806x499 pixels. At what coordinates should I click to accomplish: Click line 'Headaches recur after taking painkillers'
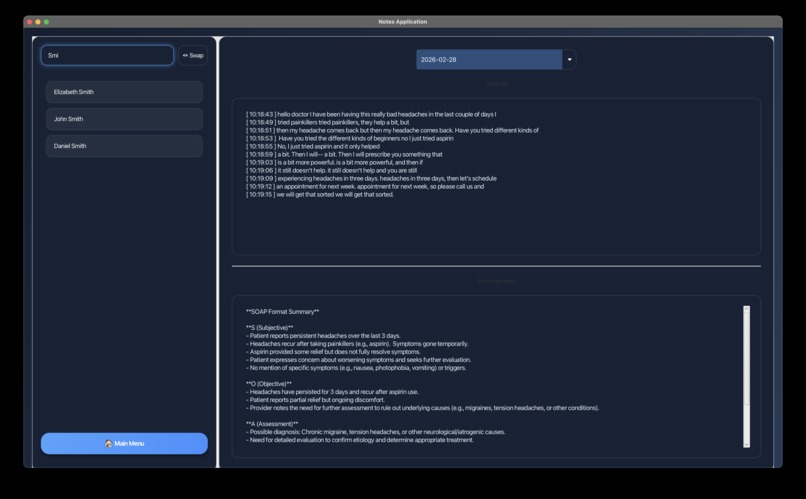(x=357, y=344)
